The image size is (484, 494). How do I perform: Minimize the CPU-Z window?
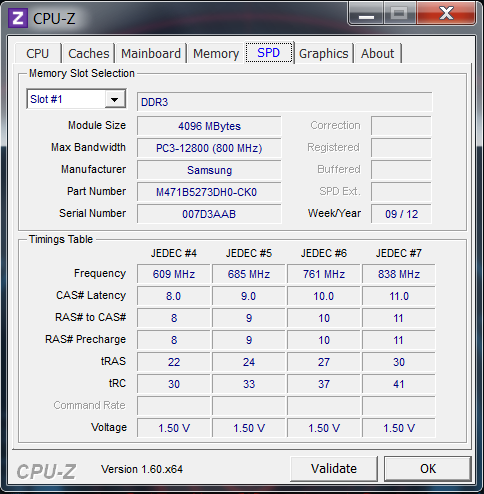pos(366,14)
